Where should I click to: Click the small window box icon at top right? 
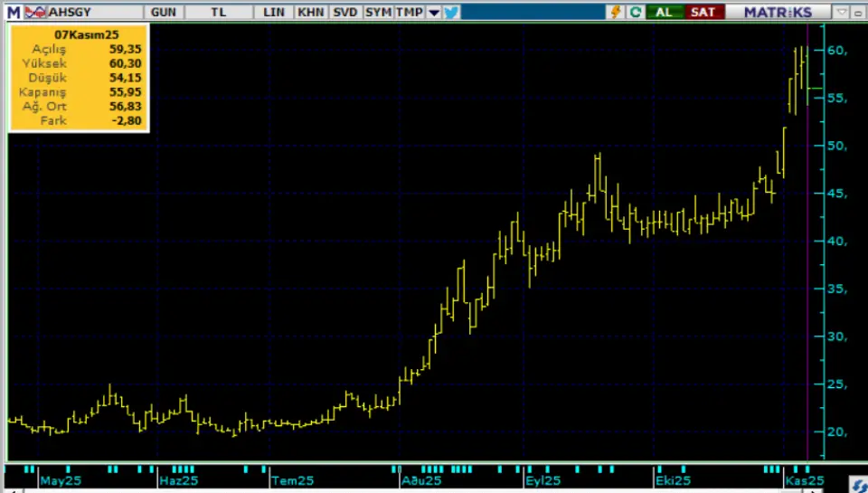[x=857, y=12]
